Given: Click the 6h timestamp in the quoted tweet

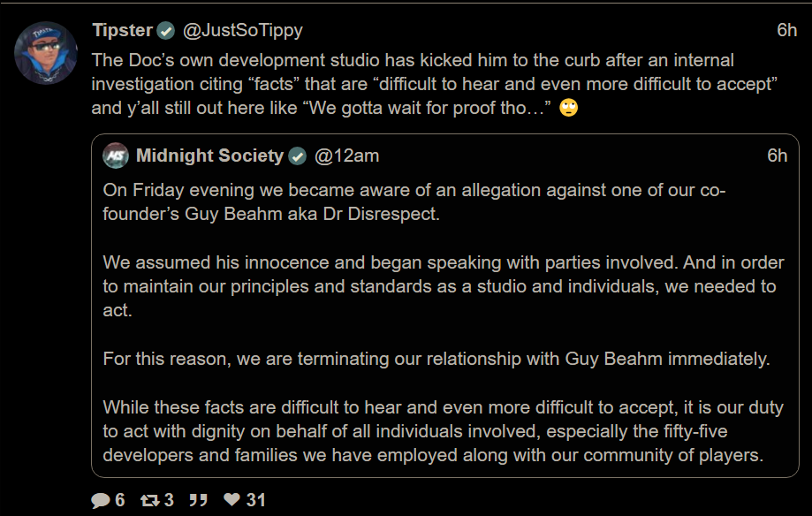Looking at the screenshot, I should (x=777, y=156).
